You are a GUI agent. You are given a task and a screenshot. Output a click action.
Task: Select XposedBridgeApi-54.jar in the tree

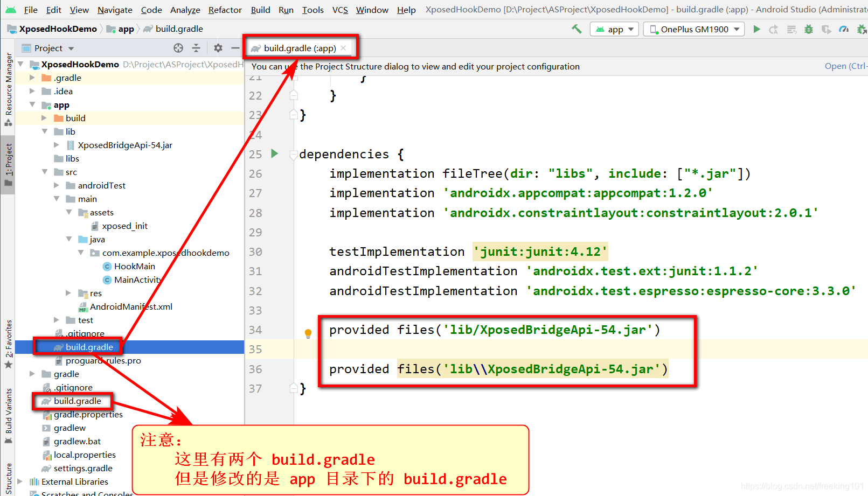[125, 145]
